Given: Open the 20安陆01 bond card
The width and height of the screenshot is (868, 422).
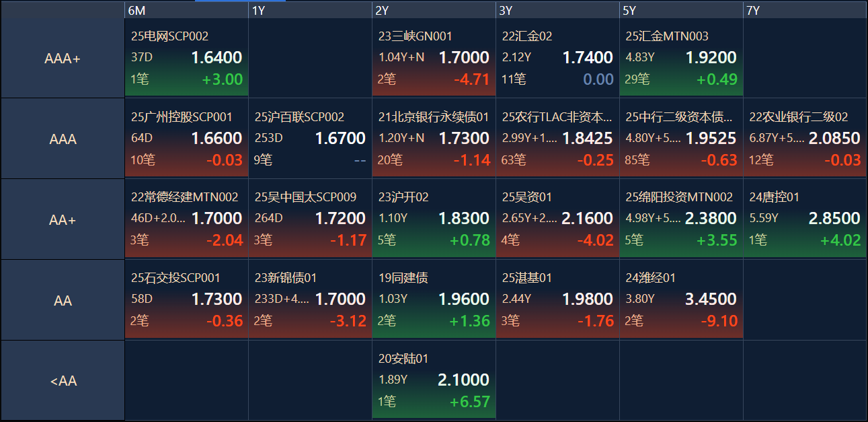Looking at the screenshot, I should [434, 381].
